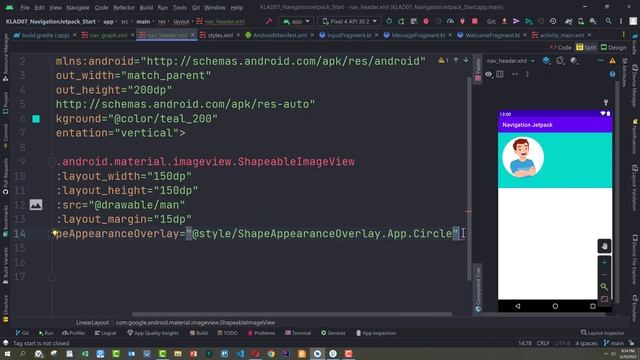The width and height of the screenshot is (640, 360).
Task: Open the Device Manager phone icon in toolbar
Action: pos(581,21)
